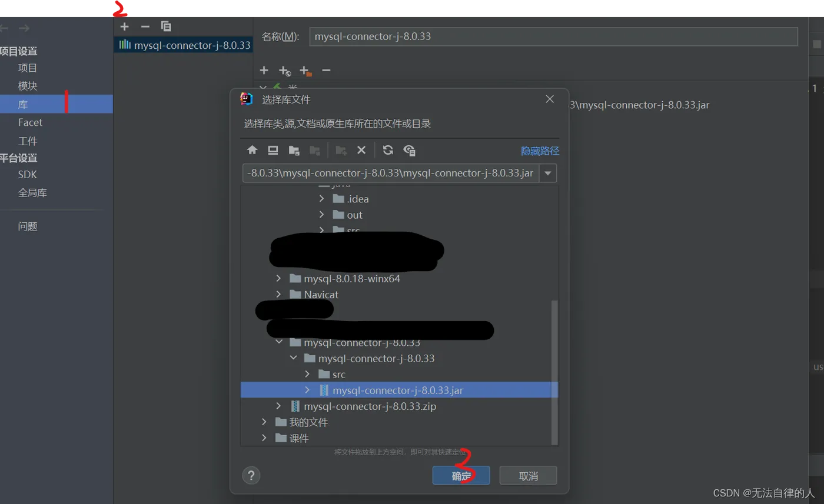The width and height of the screenshot is (824, 504).
Task: Add documentation URL to library
Action: [285, 71]
